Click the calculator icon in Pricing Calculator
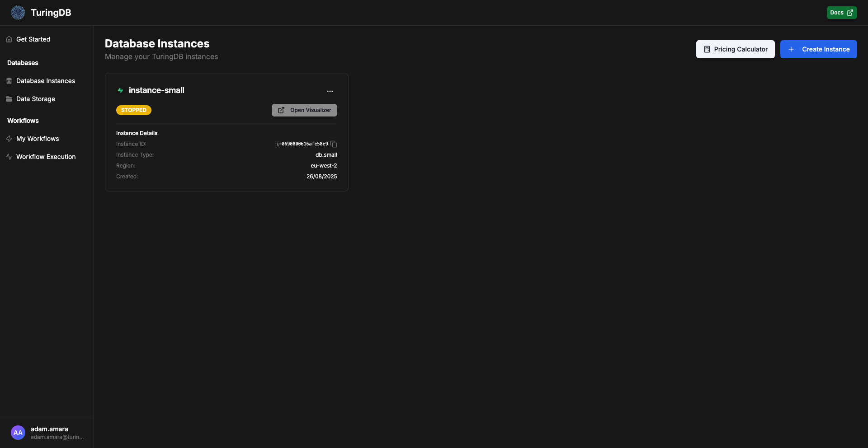Viewport: 868px width, 448px height. [708, 49]
